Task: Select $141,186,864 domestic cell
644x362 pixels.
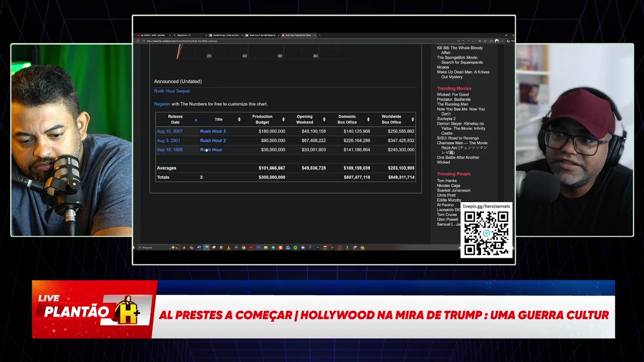Action: click(357, 150)
